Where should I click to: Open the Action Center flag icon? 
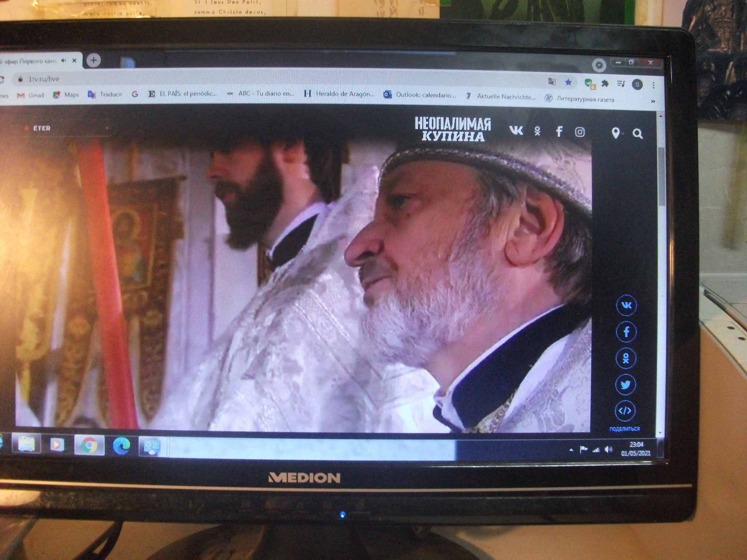tap(584, 450)
